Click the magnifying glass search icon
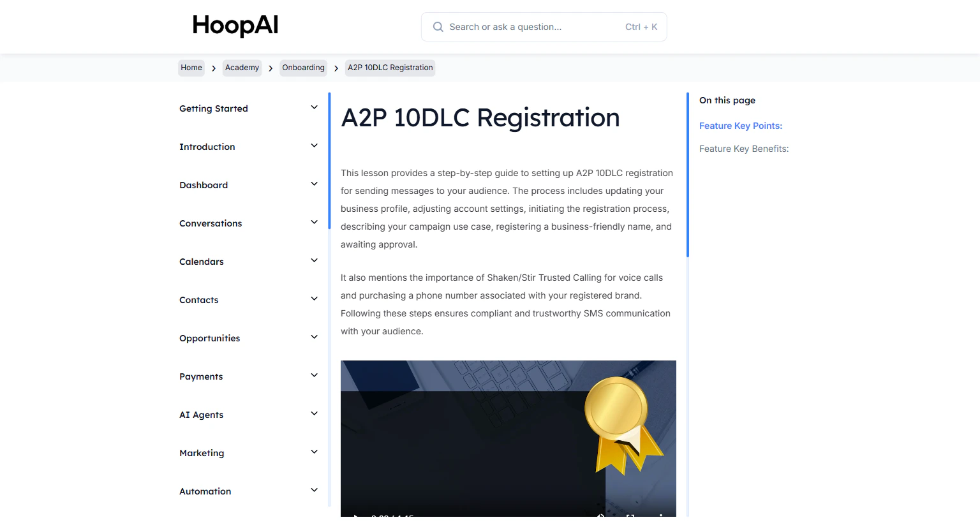The width and height of the screenshot is (980, 527). pos(438,27)
